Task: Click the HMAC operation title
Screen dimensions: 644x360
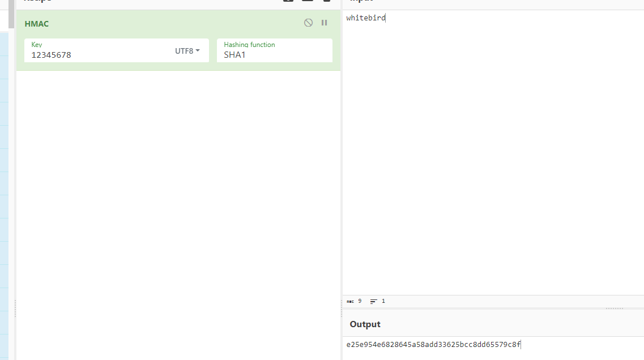Action: 37,24
